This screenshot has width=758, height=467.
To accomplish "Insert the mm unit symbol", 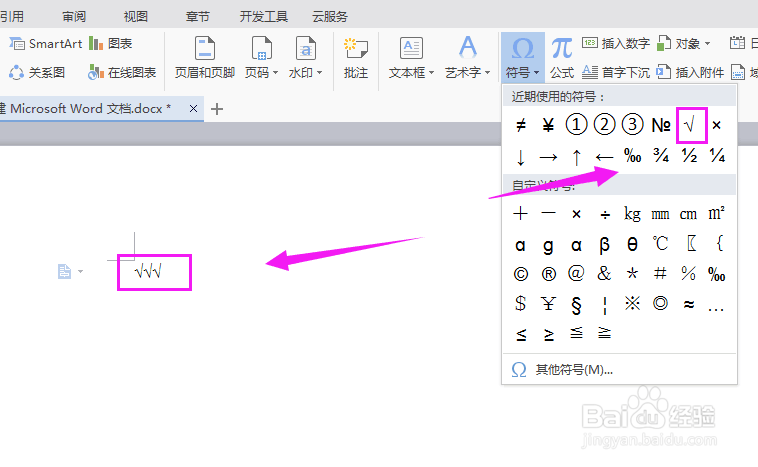I will 660,214.
